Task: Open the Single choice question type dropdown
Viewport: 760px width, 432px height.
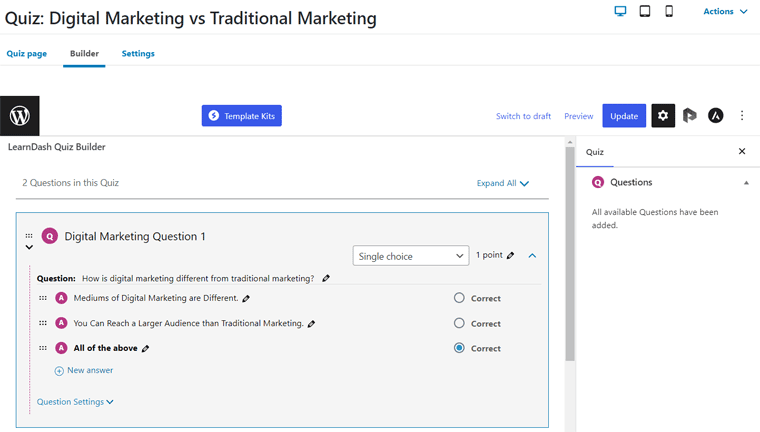Action: (x=410, y=256)
